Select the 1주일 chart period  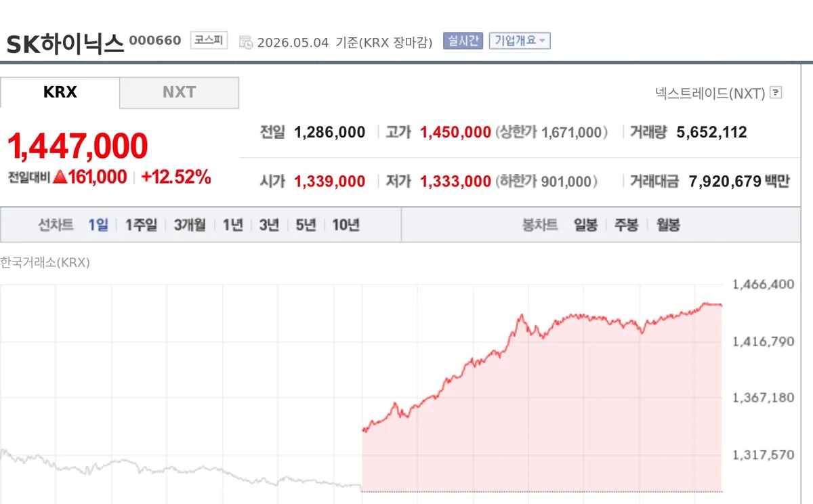tap(141, 225)
